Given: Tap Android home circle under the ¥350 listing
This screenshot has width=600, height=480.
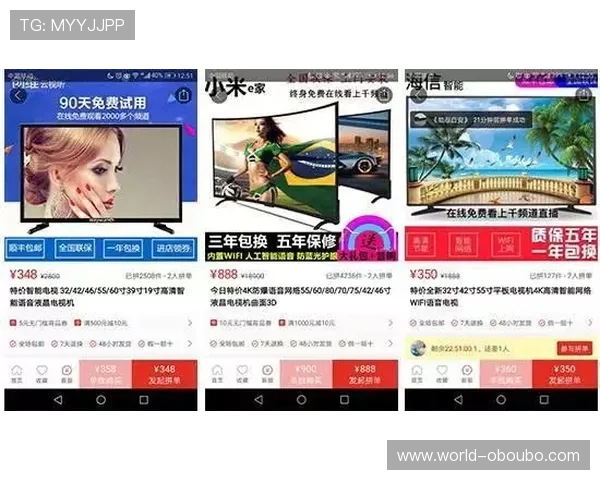Looking at the screenshot, I should click(x=501, y=400).
